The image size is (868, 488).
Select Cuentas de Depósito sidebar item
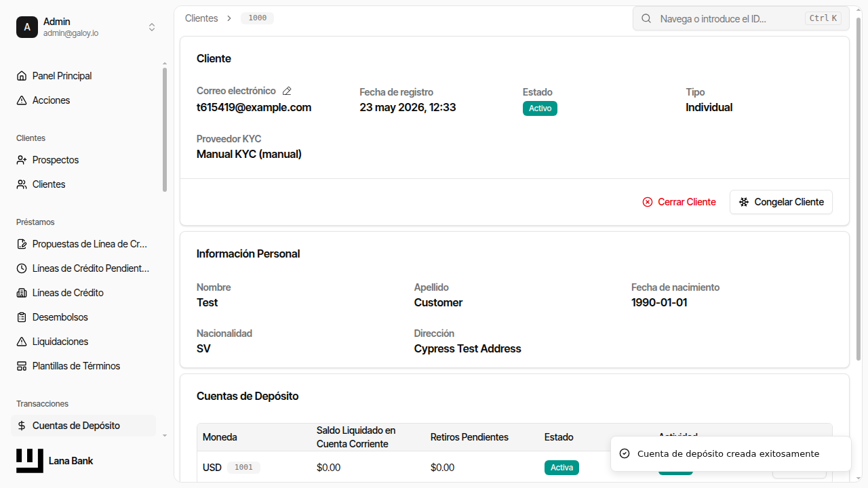[83, 426]
